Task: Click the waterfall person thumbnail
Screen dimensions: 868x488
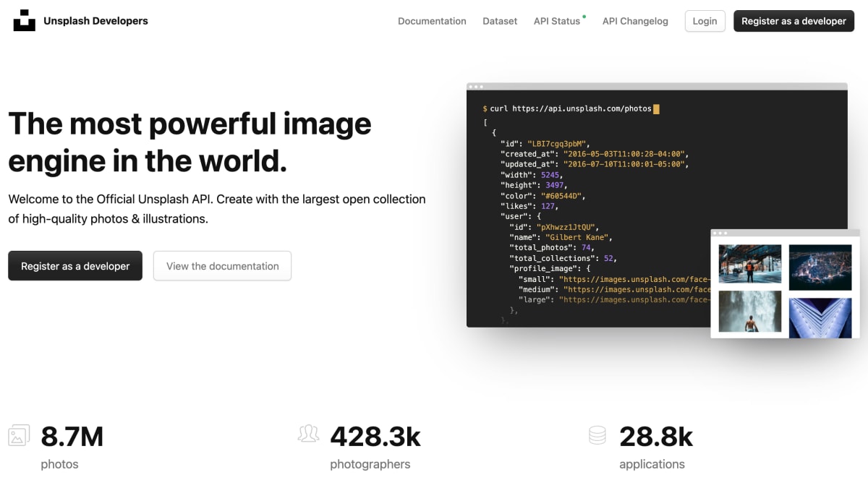Action: pos(749,312)
